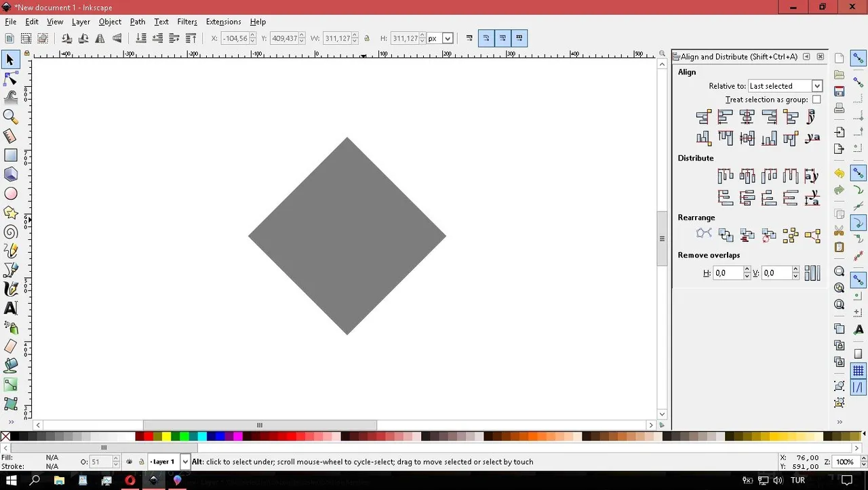
Task: Select the Text tool
Action: point(10,308)
